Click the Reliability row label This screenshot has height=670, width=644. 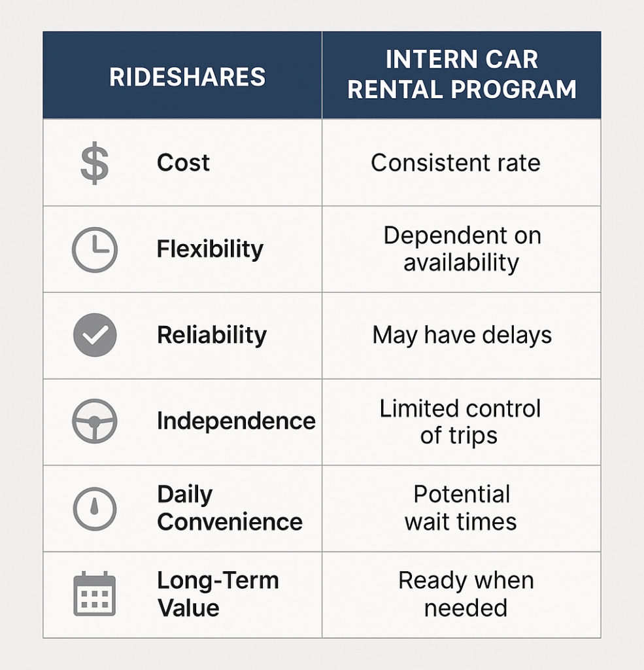[x=212, y=335]
